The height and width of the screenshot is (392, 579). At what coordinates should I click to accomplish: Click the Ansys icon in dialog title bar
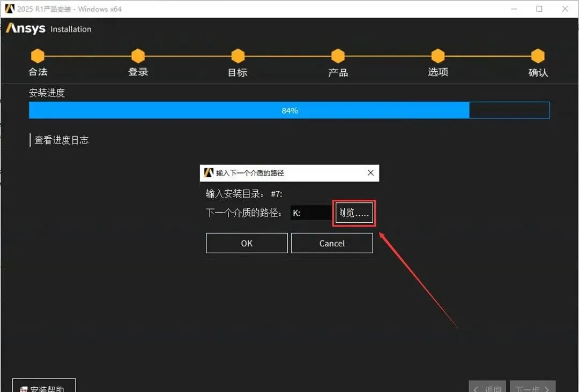tap(209, 172)
